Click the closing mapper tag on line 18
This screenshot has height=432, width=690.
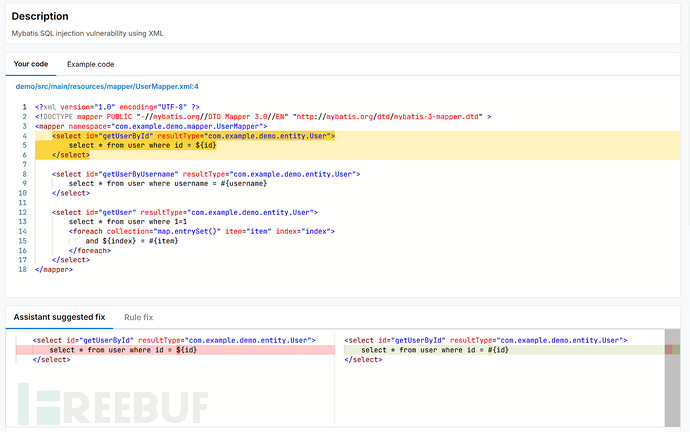[53, 269]
